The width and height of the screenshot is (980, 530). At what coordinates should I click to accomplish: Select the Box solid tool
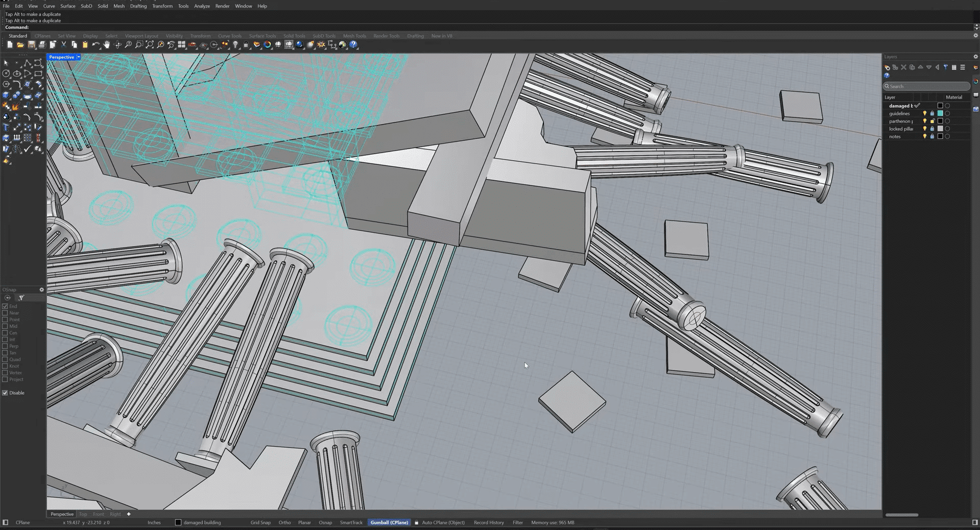tap(6, 95)
